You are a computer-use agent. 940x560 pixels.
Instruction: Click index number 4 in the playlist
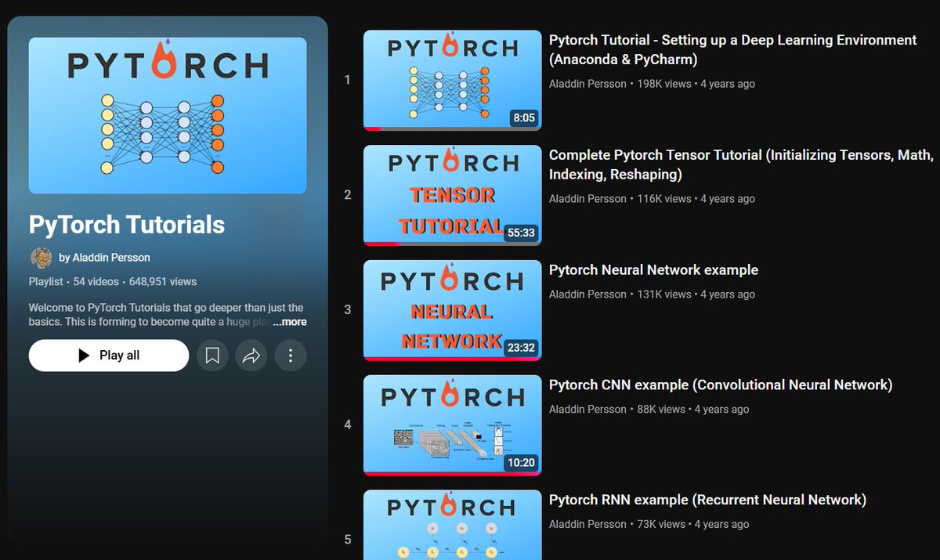(x=348, y=425)
